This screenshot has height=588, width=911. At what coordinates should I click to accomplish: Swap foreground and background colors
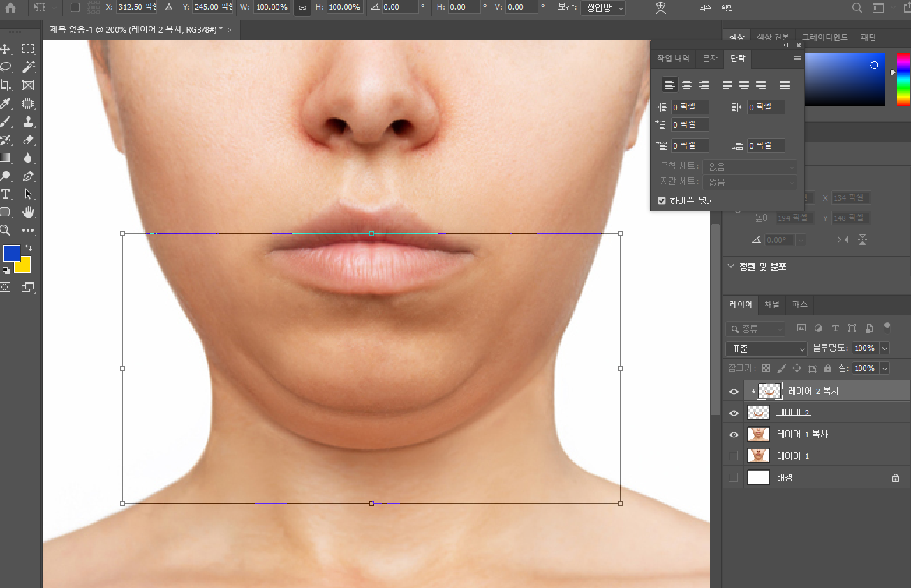coord(29,248)
